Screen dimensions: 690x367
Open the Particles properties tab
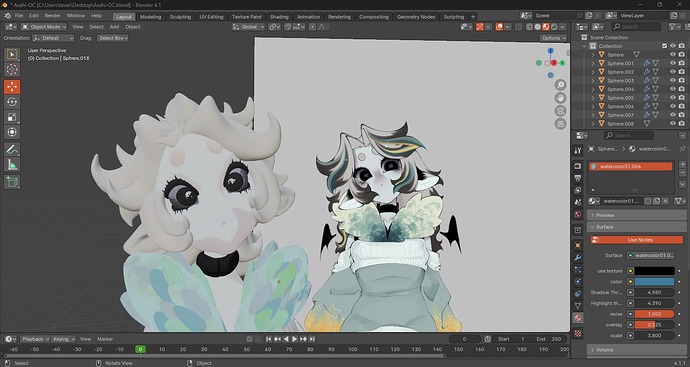(578, 269)
